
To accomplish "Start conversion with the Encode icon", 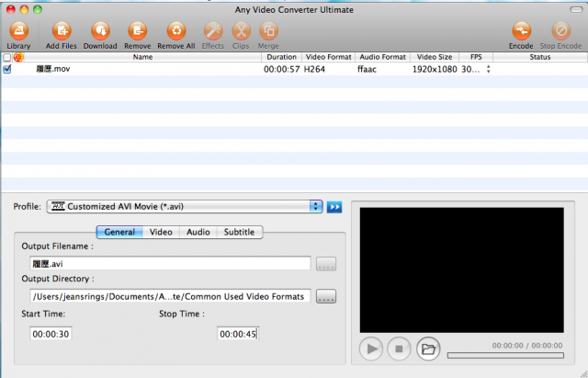I will [521, 30].
